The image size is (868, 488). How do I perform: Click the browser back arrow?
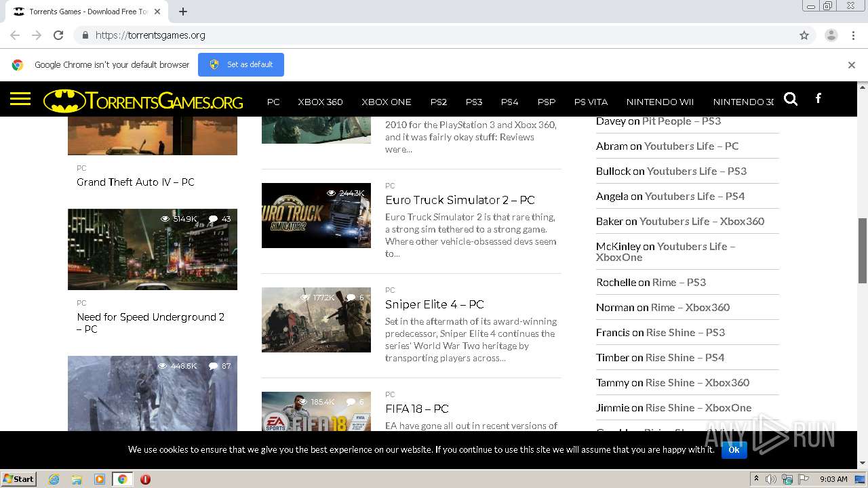click(15, 35)
